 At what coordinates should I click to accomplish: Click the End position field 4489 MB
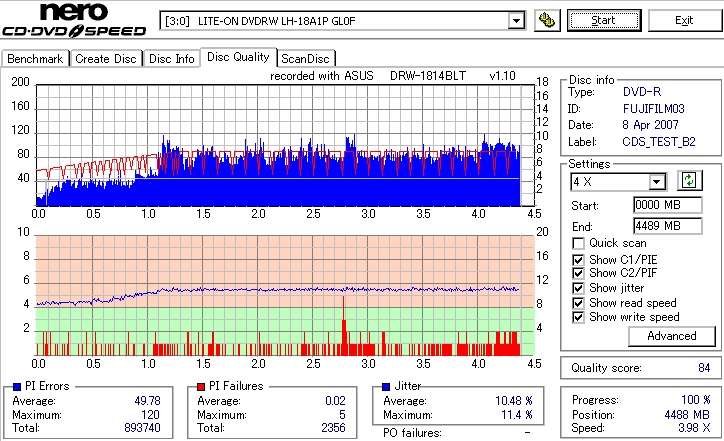(668, 226)
